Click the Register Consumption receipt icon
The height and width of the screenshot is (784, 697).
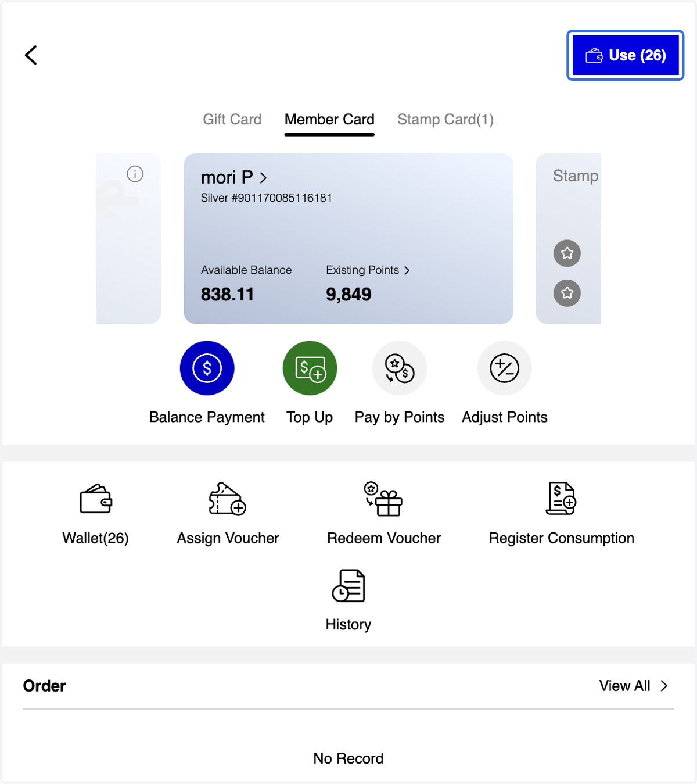[561, 499]
